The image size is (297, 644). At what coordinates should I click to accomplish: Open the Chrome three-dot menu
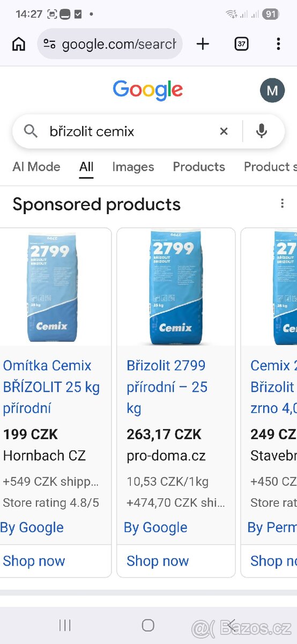point(278,44)
